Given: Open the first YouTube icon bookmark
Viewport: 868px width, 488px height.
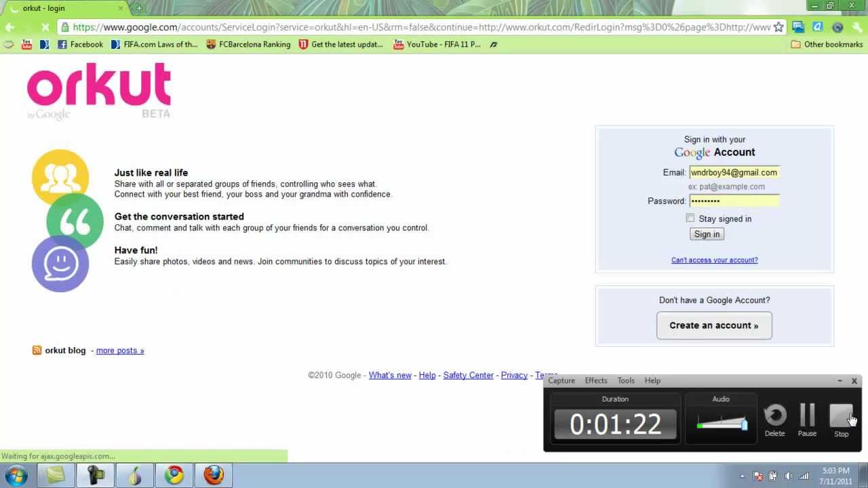Looking at the screenshot, I should 26,45.
